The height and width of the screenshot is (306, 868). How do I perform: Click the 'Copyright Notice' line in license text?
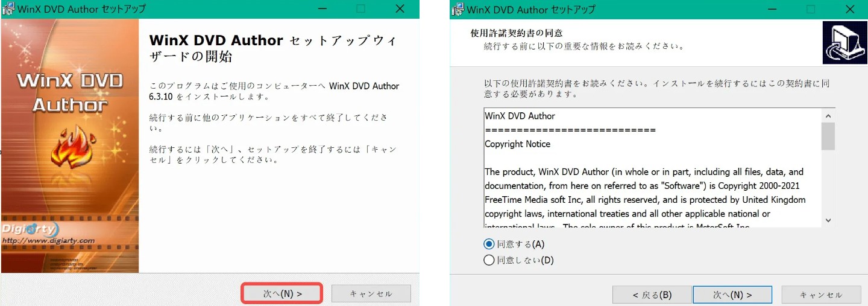[517, 144]
